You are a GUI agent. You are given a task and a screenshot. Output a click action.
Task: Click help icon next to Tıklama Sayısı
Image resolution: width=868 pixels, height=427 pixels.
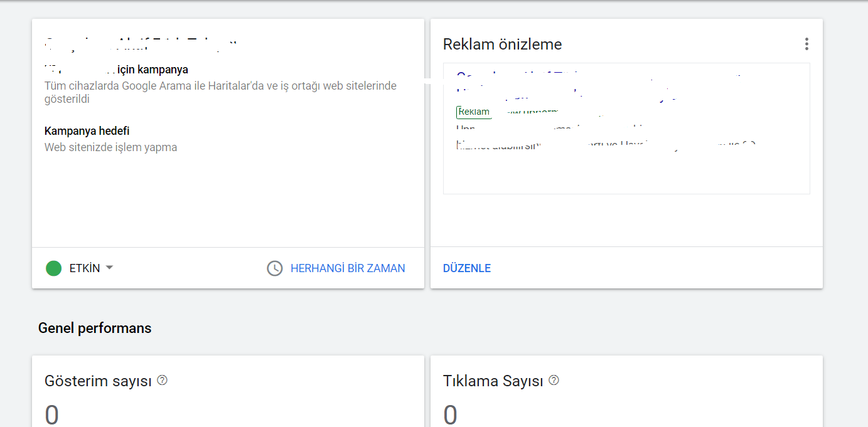click(554, 380)
